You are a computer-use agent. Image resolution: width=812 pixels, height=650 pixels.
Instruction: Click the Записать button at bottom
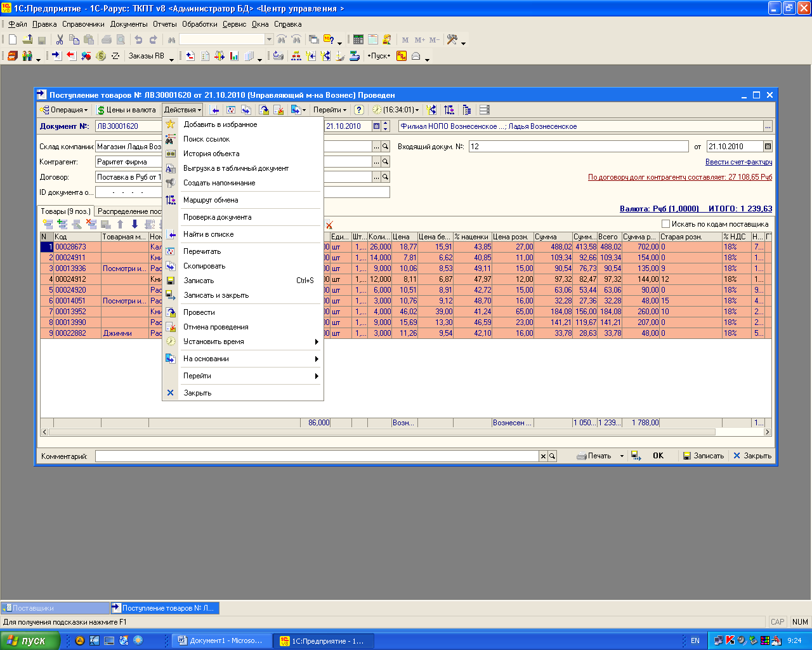[704, 456]
